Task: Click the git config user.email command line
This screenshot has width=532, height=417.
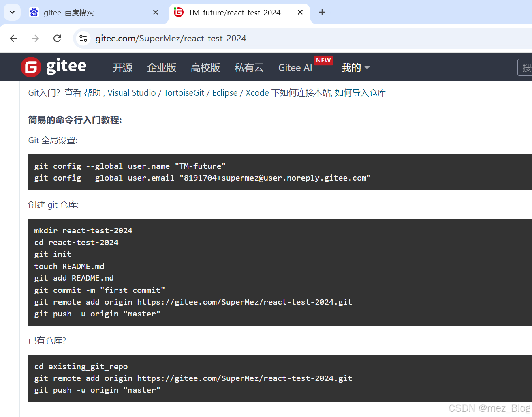Action: pos(203,178)
